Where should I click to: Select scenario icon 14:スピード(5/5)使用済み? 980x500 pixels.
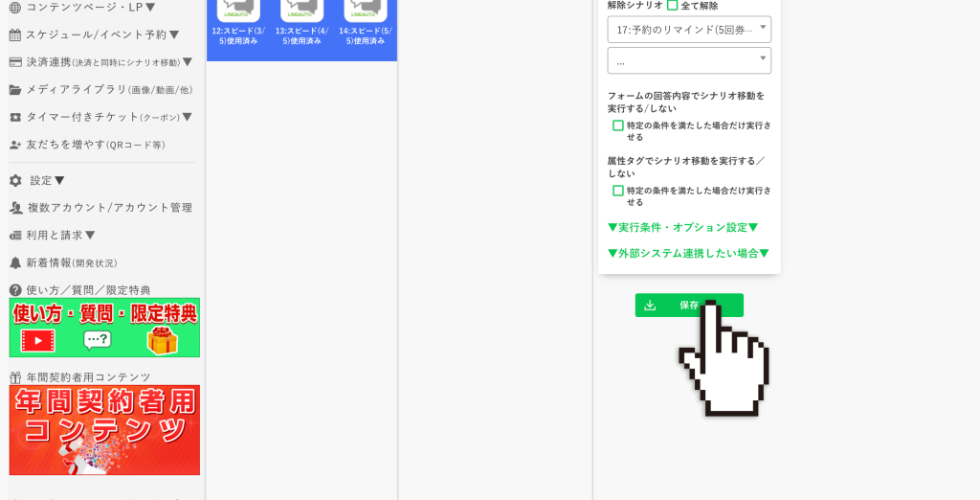point(365,11)
